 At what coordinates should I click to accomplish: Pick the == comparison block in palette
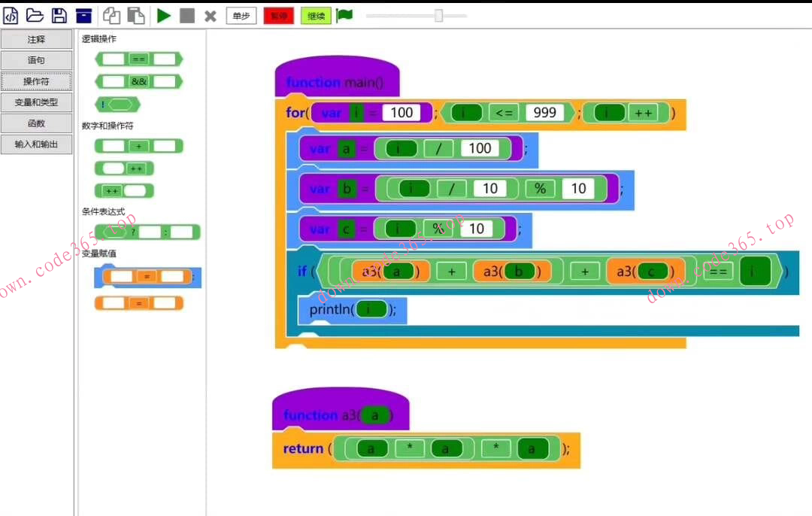coord(139,59)
